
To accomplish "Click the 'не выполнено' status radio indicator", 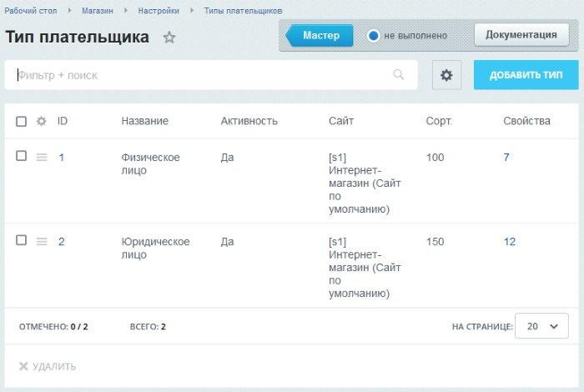I will pyautogui.click(x=373, y=36).
